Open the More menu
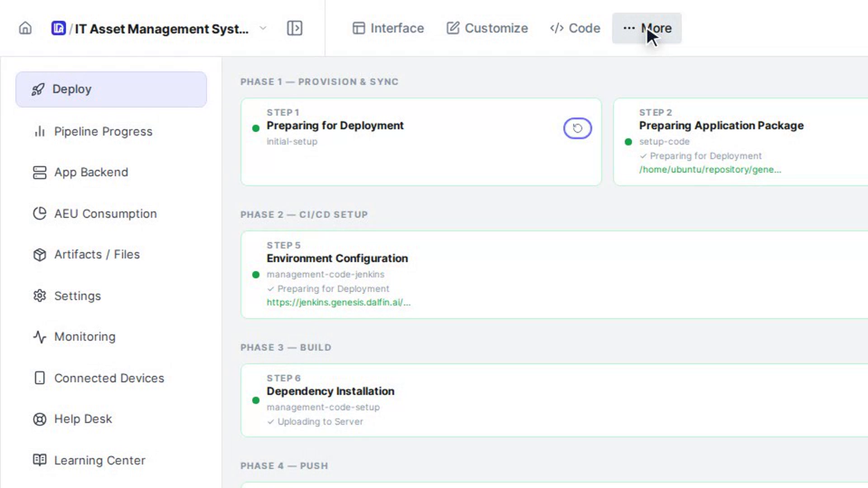Viewport: 868px width, 488px height. 646,28
